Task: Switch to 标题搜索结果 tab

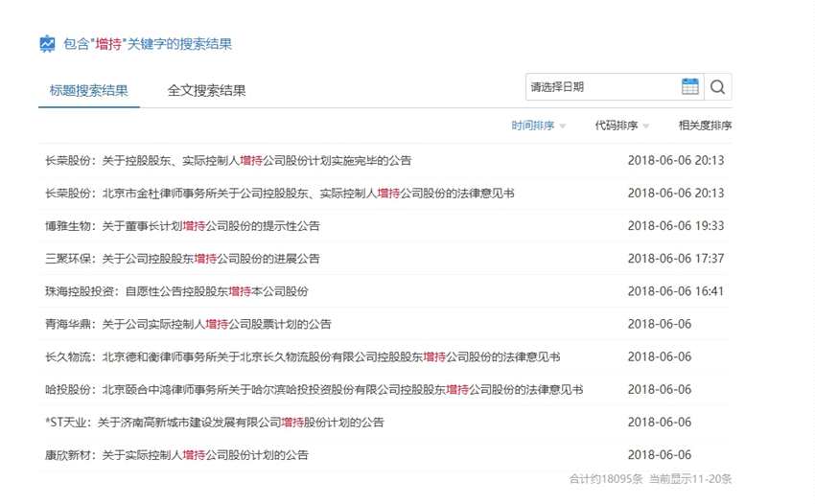Action: point(89,90)
